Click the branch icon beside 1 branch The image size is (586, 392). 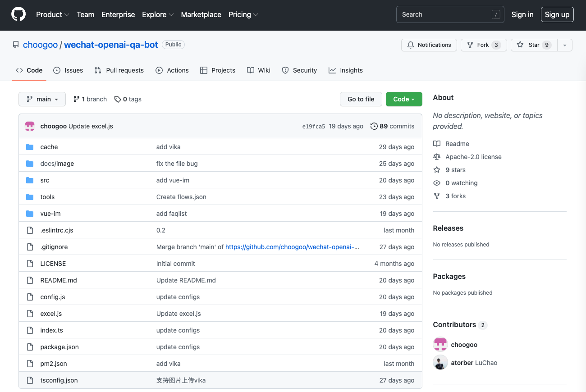(x=77, y=99)
